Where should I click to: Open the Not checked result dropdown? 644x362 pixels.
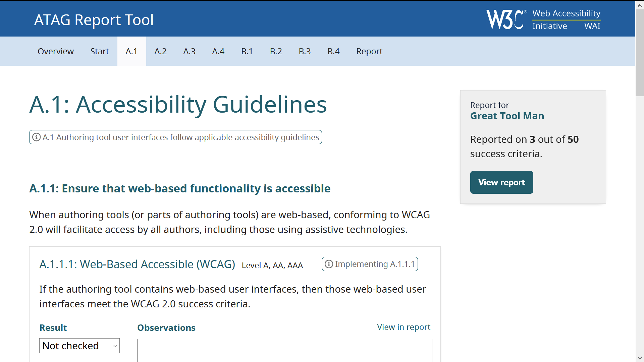coord(79,346)
